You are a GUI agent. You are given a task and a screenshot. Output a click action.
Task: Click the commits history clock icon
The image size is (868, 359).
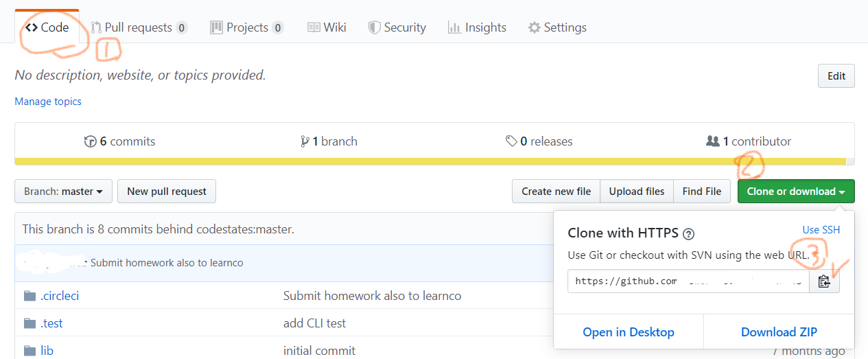(90, 141)
